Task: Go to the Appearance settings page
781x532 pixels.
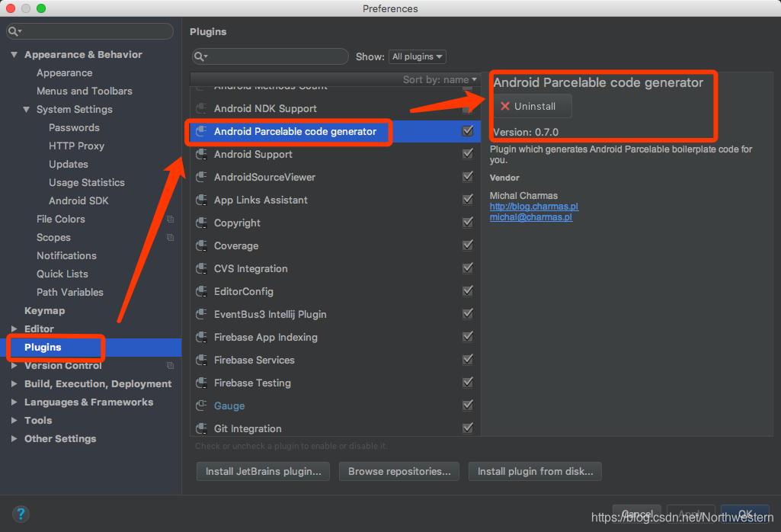Action: click(64, 73)
